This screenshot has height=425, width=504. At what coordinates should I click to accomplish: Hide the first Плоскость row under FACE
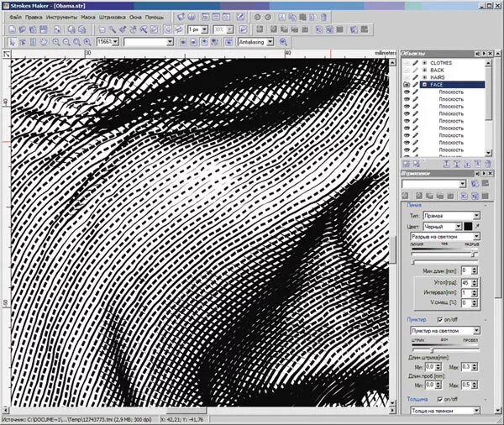point(407,92)
